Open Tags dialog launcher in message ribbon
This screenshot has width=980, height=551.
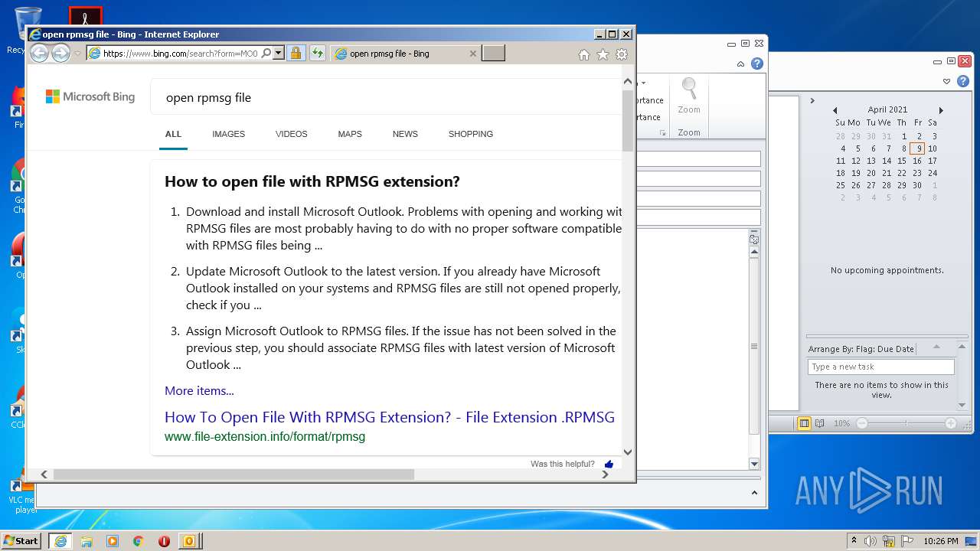(x=663, y=133)
